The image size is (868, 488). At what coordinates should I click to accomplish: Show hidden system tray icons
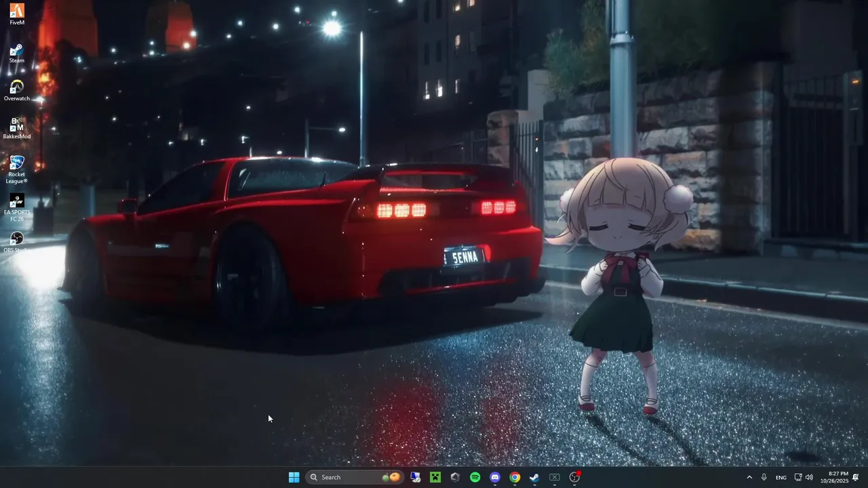[x=749, y=477]
